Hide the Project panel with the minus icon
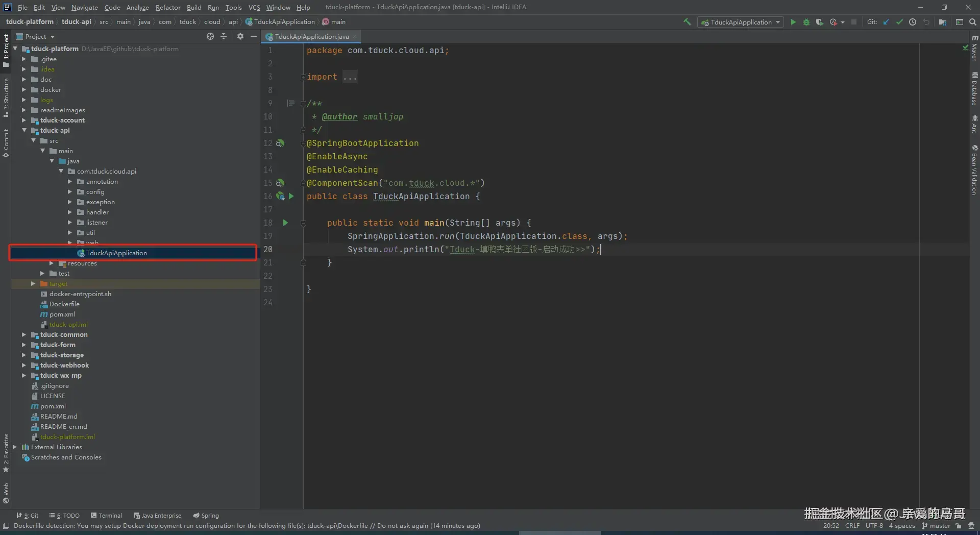980x535 pixels. tap(254, 36)
